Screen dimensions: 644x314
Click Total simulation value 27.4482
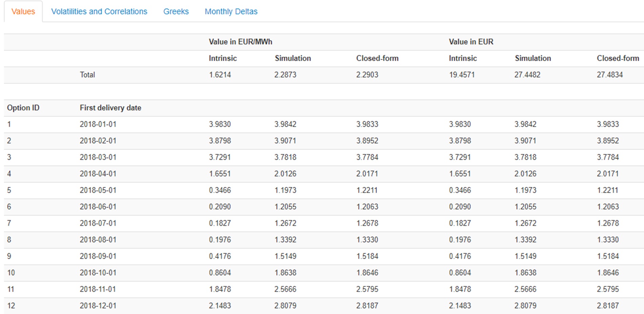pos(527,75)
